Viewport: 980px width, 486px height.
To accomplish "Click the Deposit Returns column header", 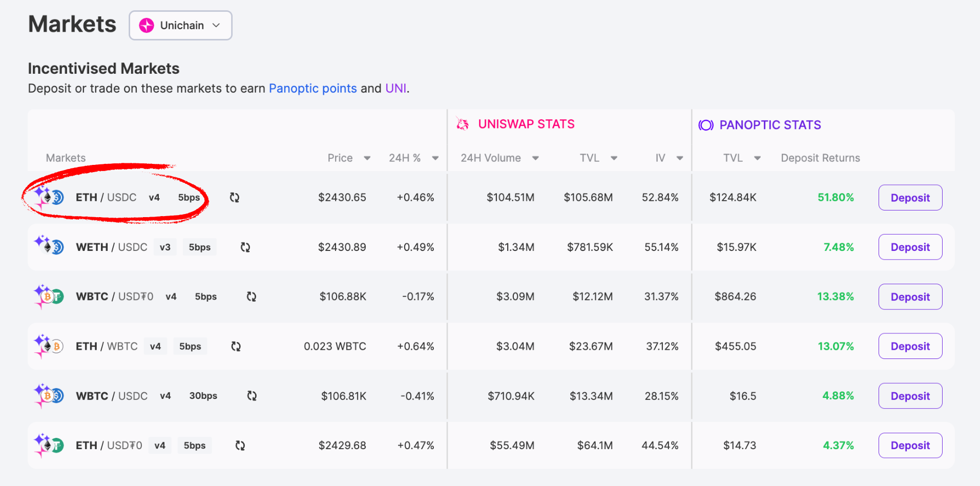I will click(x=820, y=158).
